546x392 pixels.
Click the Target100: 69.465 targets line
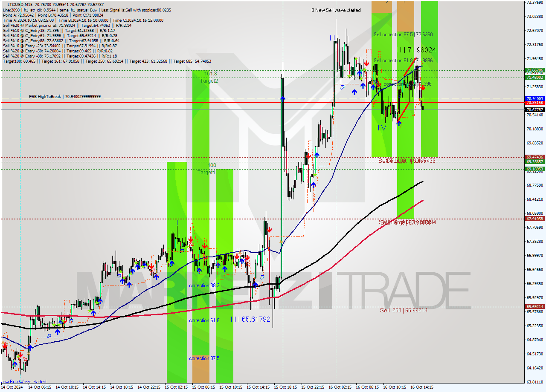pyautogui.click(x=107, y=61)
